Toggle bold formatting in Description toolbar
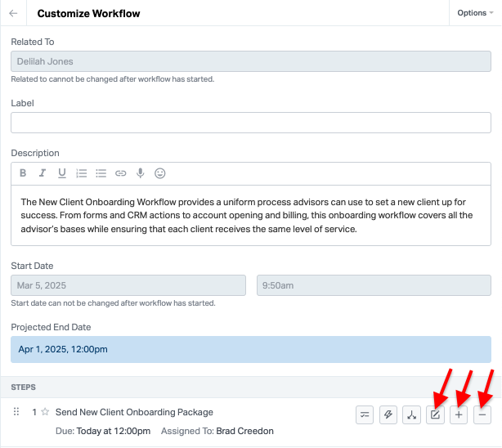 click(23, 173)
